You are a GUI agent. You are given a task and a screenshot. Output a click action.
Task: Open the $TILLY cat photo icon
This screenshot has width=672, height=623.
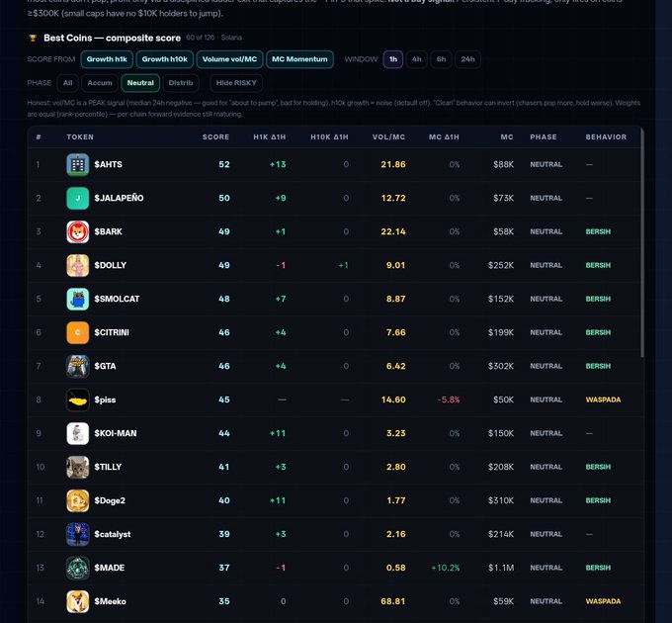[77, 467]
